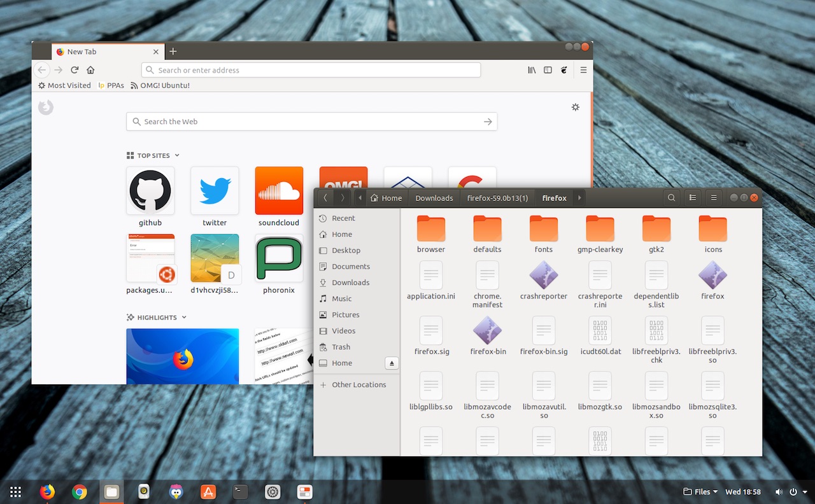Image resolution: width=815 pixels, height=504 pixels.
Task: Open Files app menu in panel
Action: click(700, 492)
